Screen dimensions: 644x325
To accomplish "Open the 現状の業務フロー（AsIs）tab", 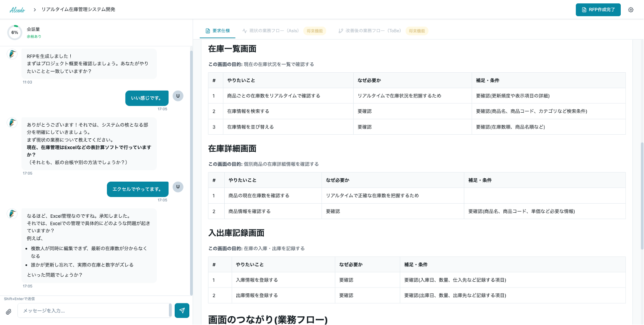I will coord(275,30).
